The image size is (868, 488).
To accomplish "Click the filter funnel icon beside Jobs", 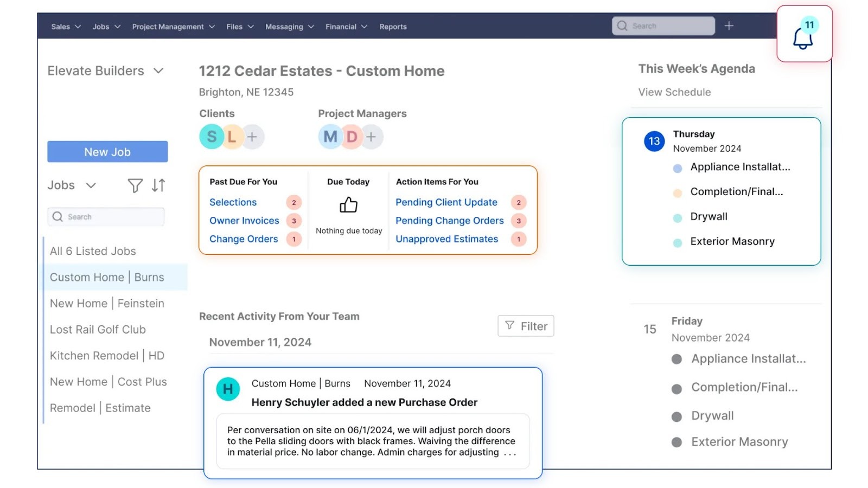I will coord(135,185).
